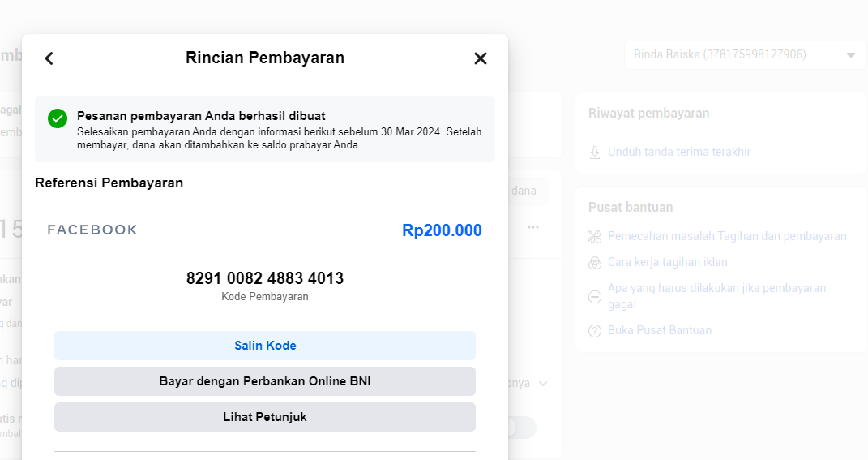Click the back arrow in Rincian Pembayaran
Viewport: 868px width, 460px height.
49,58
